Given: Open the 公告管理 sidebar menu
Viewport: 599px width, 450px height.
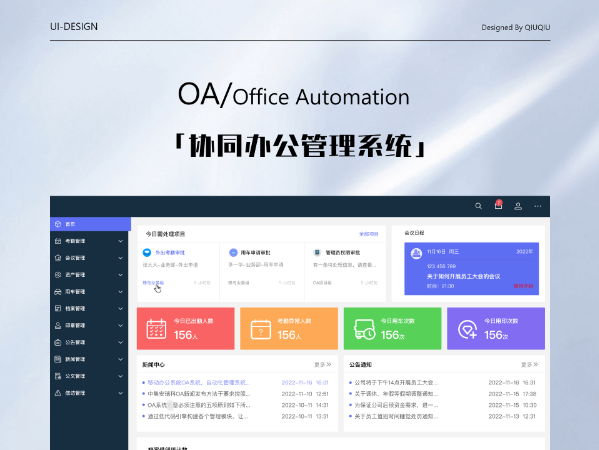Looking at the screenshot, I should [89, 342].
